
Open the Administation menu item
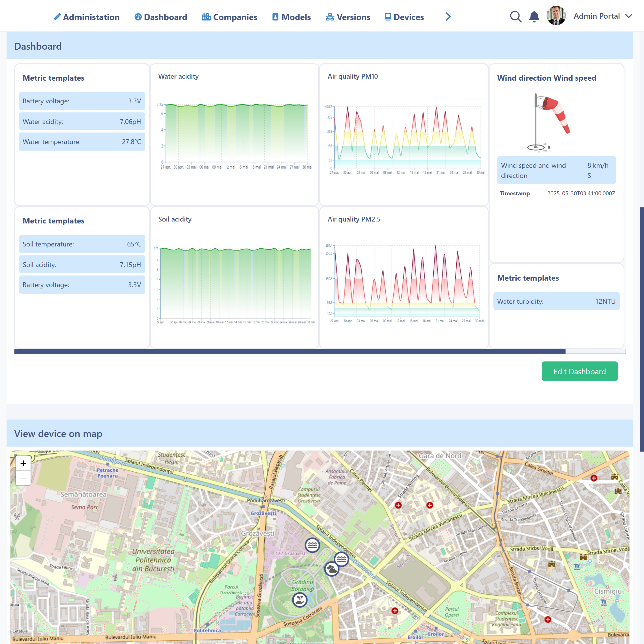[86, 17]
